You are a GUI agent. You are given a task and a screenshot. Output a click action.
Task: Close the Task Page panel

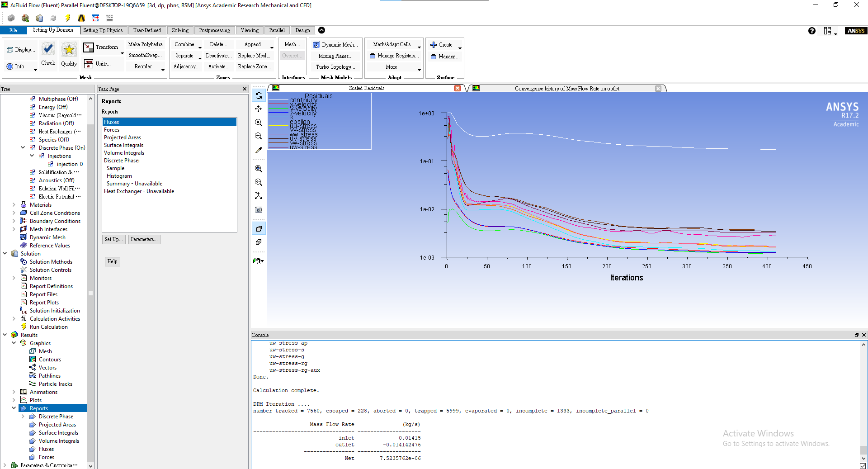pyautogui.click(x=245, y=89)
